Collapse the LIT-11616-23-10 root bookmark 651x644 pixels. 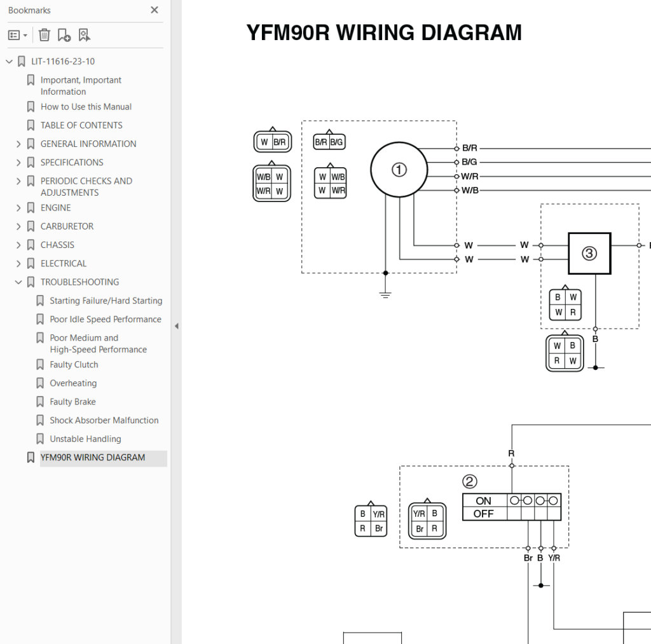[x=9, y=62]
